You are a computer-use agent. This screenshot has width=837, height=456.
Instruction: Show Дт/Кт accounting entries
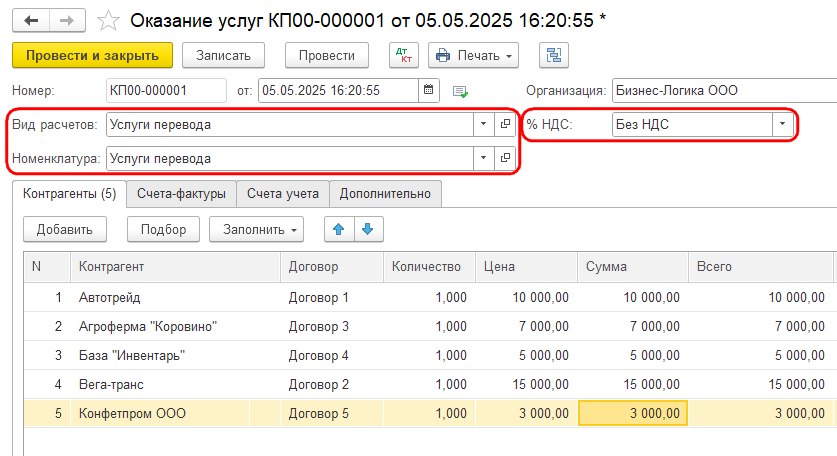click(404, 56)
